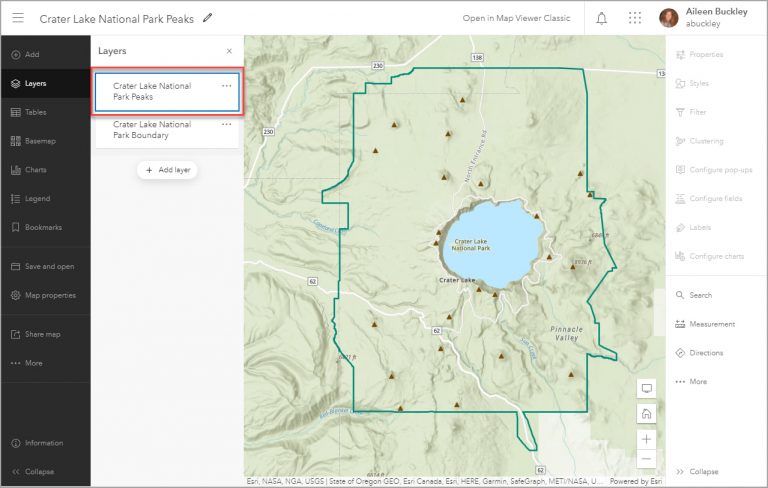The height and width of the screenshot is (488, 768).
Task: Click the Pinnacle Valley map label
Action: [x=566, y=333]
